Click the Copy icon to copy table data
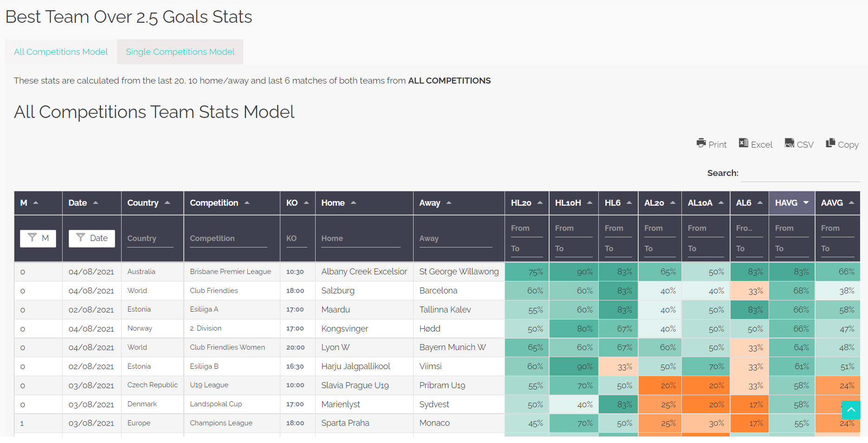Image resolution: width=868 pixels, height=443 pixels. pos(842,144)
